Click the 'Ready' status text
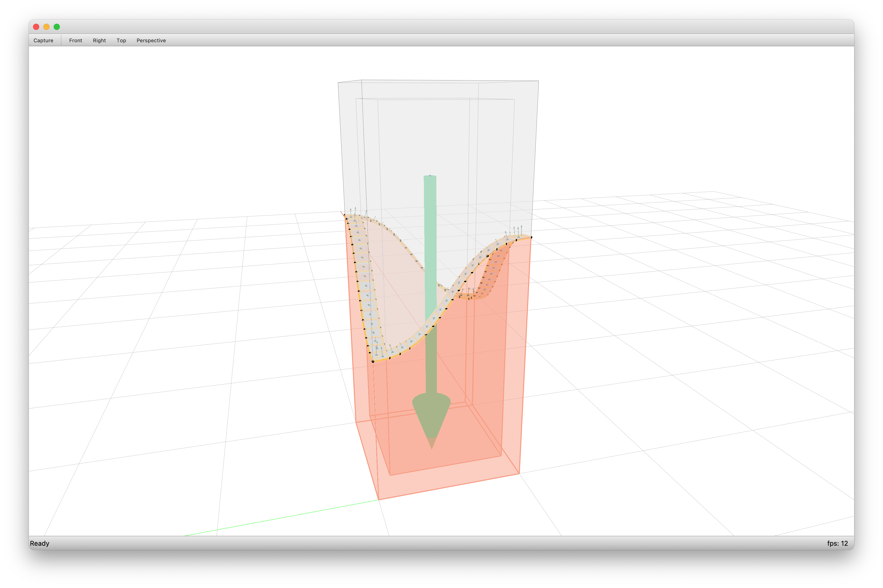 (39, 543)
